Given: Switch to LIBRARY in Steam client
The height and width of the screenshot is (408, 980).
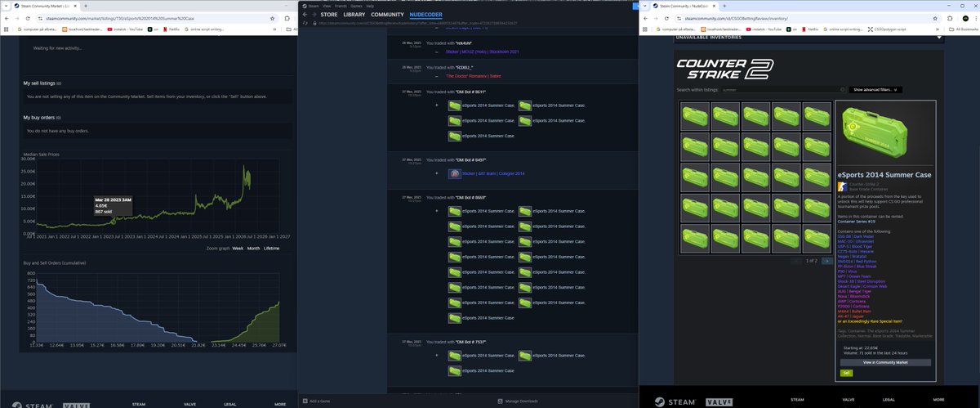Looking at the screenshot, I should point(354,14).
